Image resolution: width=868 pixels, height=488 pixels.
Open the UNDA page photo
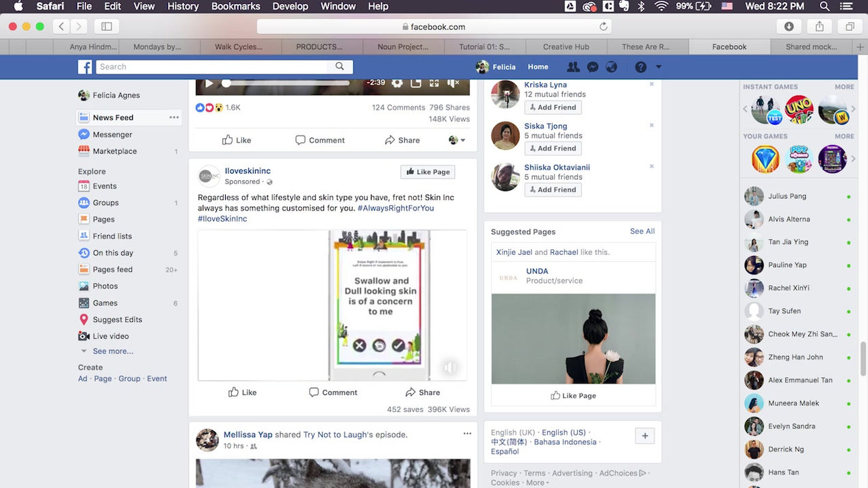tap(573, 339)
